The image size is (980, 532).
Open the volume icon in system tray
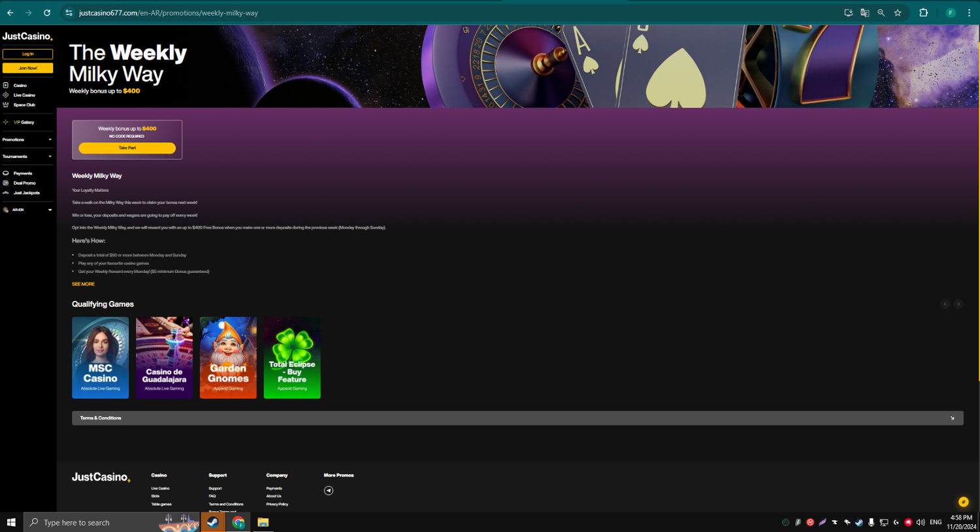tap(921, 522)
